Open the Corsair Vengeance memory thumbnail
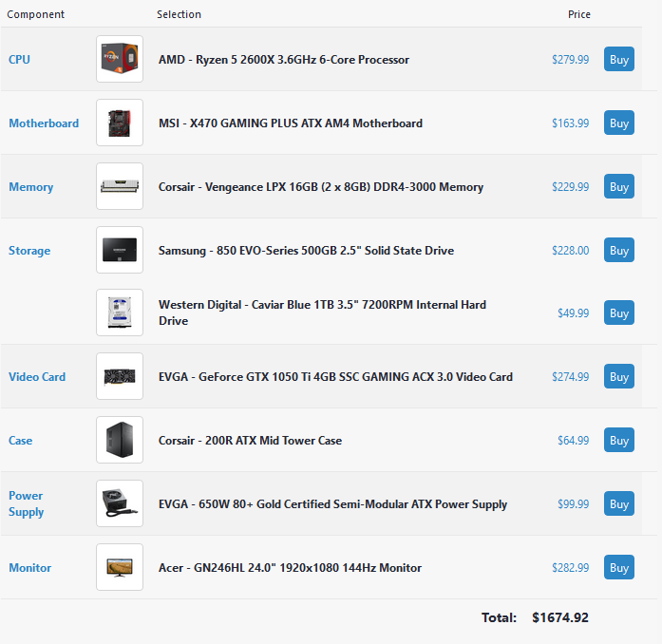Viewport: 662px width, 644px height. pyautogui.click(x=120, y=186)
